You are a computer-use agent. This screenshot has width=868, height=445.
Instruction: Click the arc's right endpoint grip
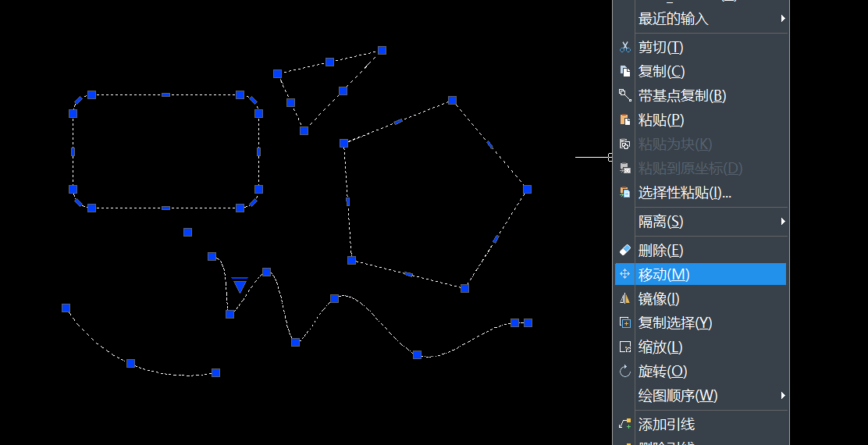(216, 373)
